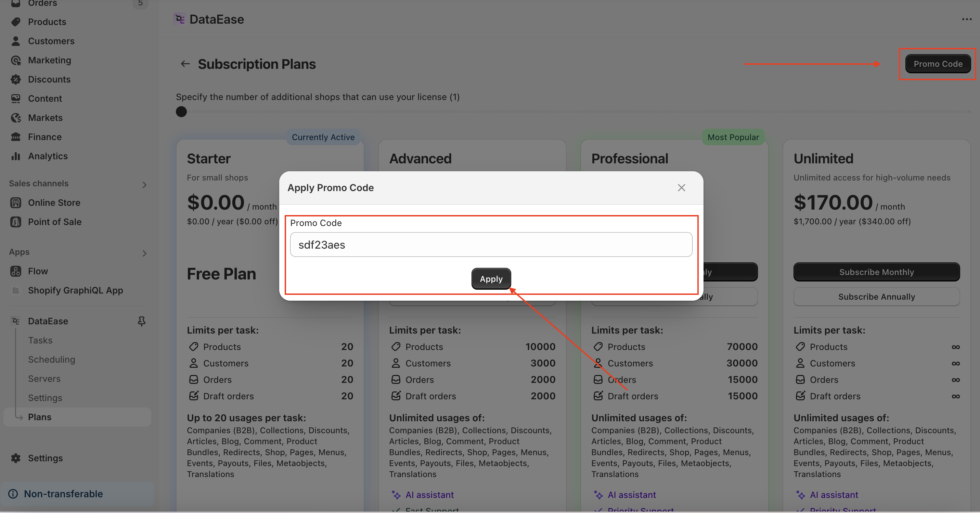Close the Apply Promo Code dialog

click(681, 188)
